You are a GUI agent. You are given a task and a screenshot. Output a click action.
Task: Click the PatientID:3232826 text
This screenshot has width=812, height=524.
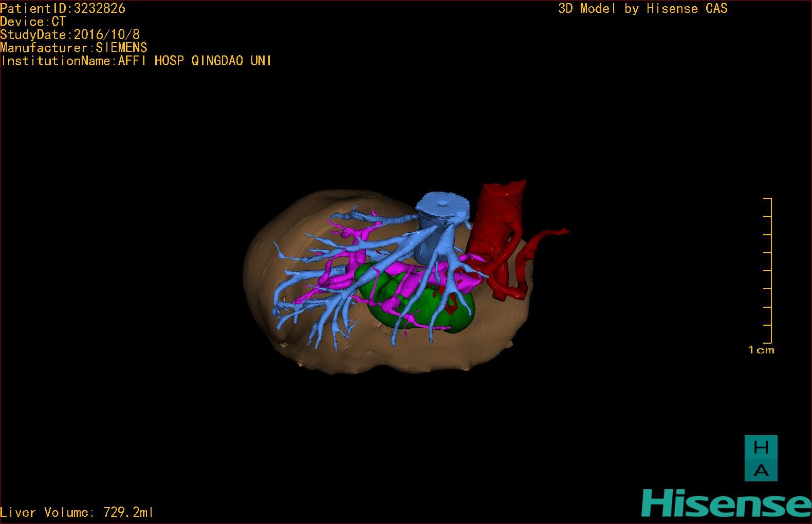point(63,8)
